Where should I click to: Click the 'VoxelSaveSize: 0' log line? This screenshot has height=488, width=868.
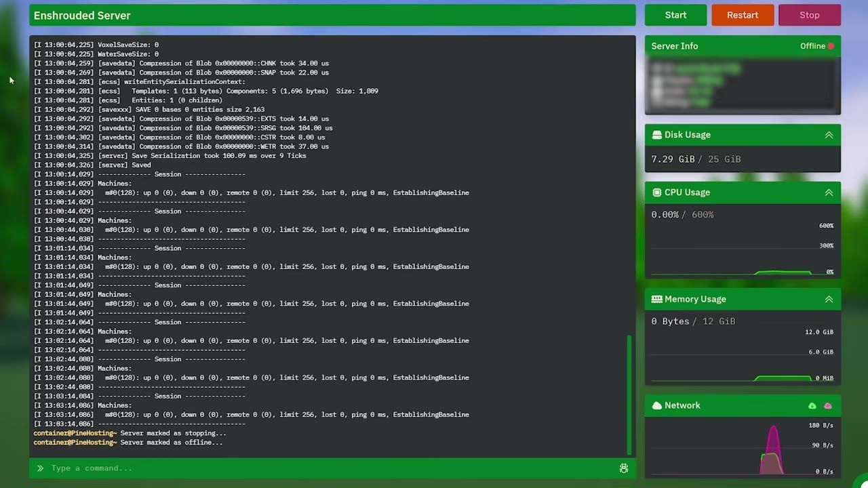pos(96,45)
